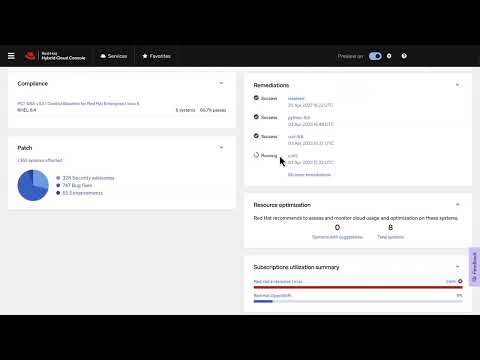Screen dimensions: 480x360
Task: Collapse the Remediations card
Action: click(457, 85)
